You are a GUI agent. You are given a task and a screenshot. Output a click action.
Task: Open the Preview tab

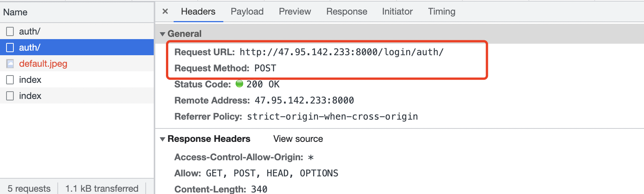pos(295,12)
